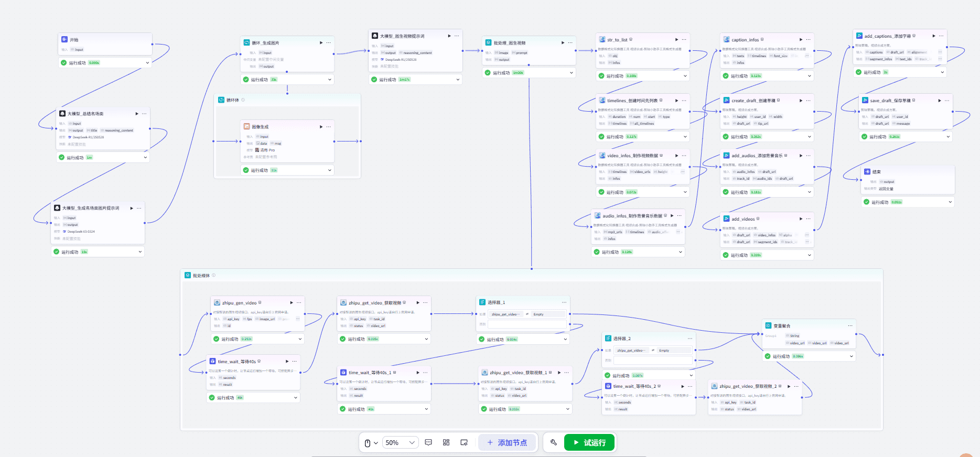Expand run result under 结束 node
Viewport: 980px width, 457px height.
click(x=950, y=202)
